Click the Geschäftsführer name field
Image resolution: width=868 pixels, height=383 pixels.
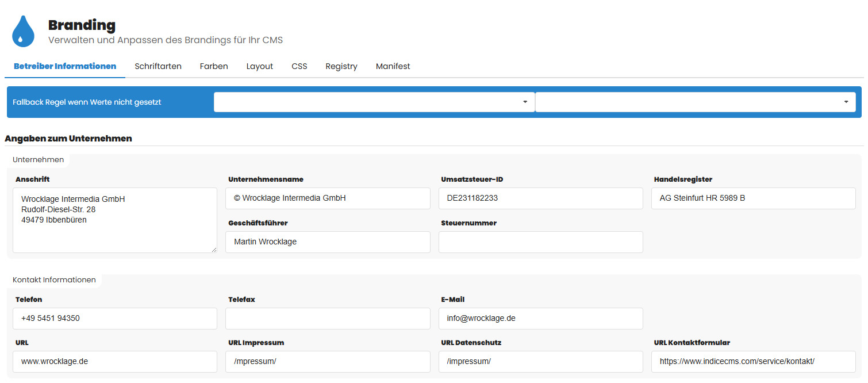pyautogui.click(x=328, y=242)
